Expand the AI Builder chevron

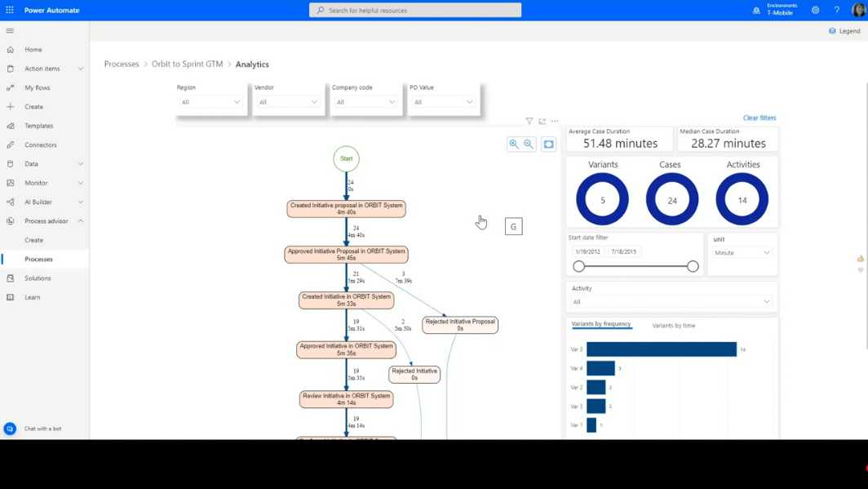coord(80,202)
